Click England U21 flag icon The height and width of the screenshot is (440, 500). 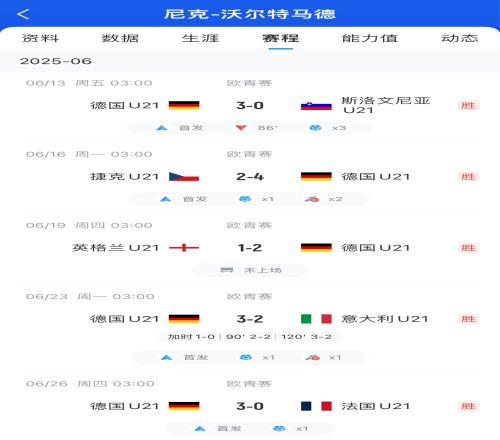[184, 248]
